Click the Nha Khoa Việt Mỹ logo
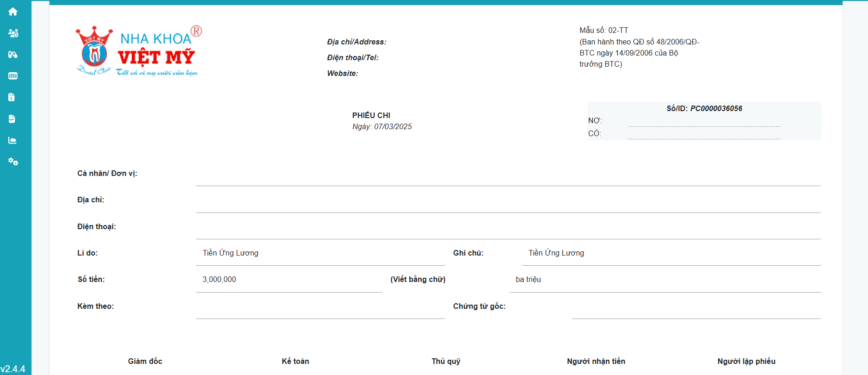868x375 pixels. [139, 51]
